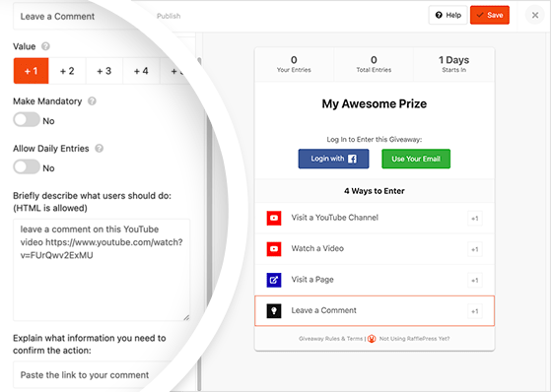Click the RafflePress logo icon in the footer
The height and width of the screenshot is (392, 551).
tap(372, 339)
